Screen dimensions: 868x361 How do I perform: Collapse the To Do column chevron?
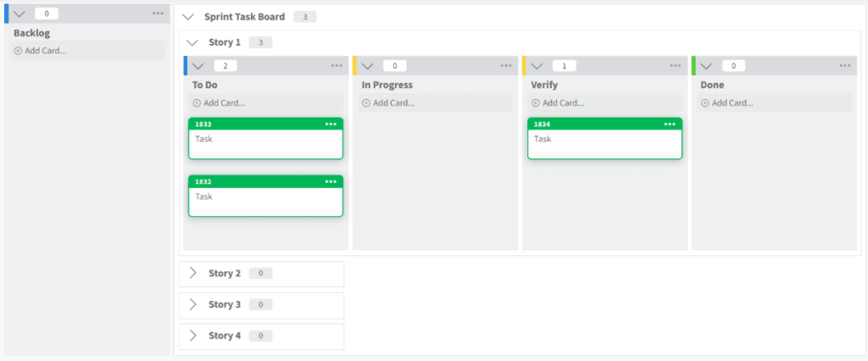click(198, 65)
